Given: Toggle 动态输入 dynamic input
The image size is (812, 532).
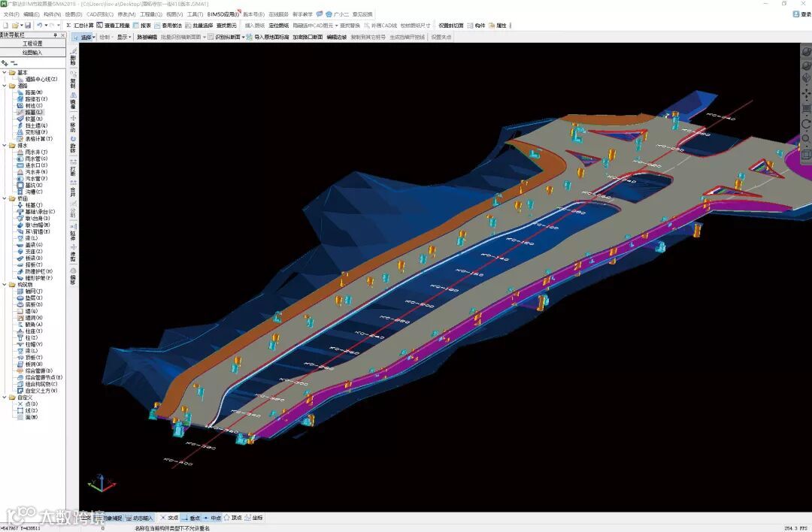Looking at the screenshot, I should 140,518.
